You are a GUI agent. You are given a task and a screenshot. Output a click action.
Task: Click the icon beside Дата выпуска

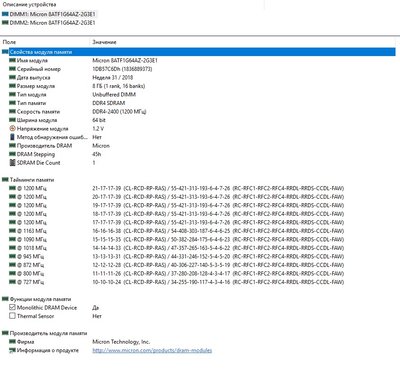[12, 77]
